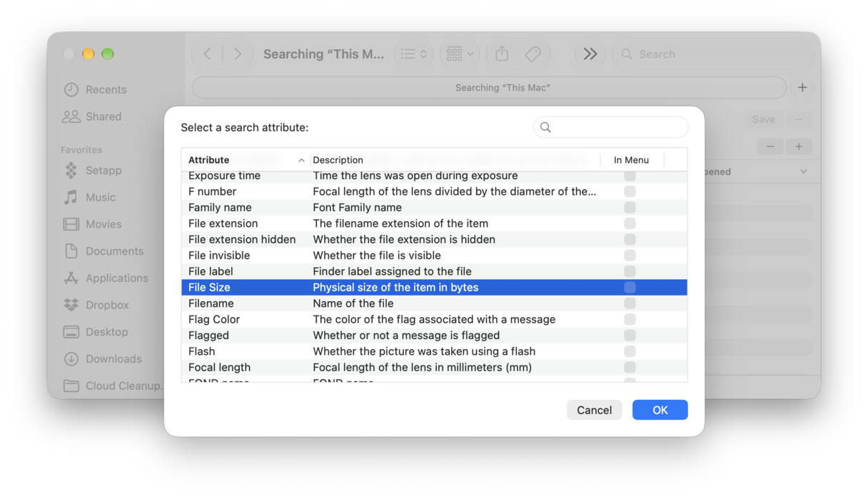This screenshot has height=499, width=868.
Task: Click the magnifier icon in the attribute search box
Action: point(545,127)
